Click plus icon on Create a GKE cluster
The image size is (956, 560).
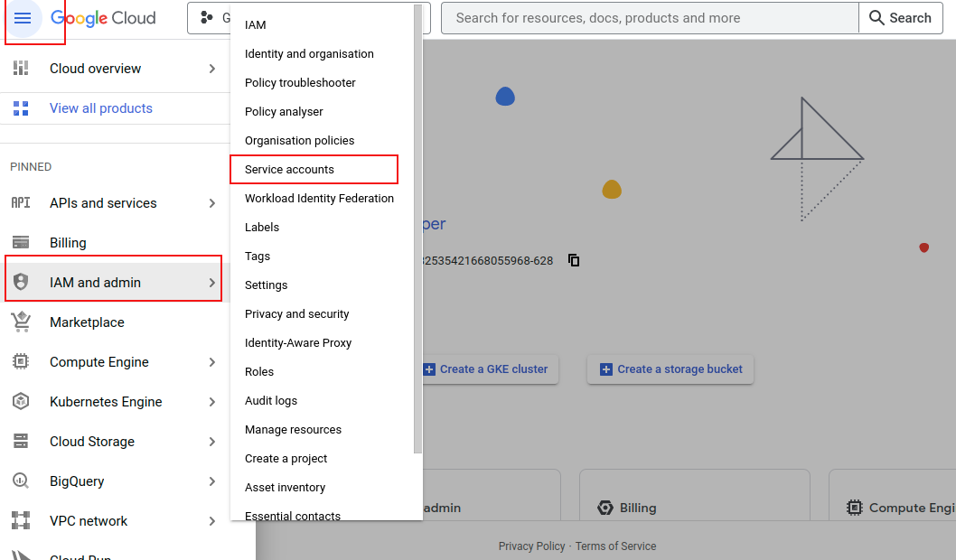[429, 369]
